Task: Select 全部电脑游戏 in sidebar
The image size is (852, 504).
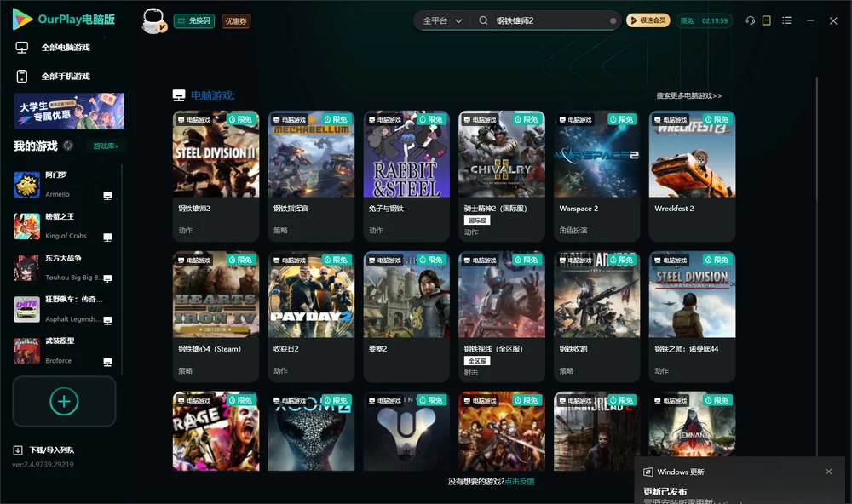Action: click(x=66, y=48)
